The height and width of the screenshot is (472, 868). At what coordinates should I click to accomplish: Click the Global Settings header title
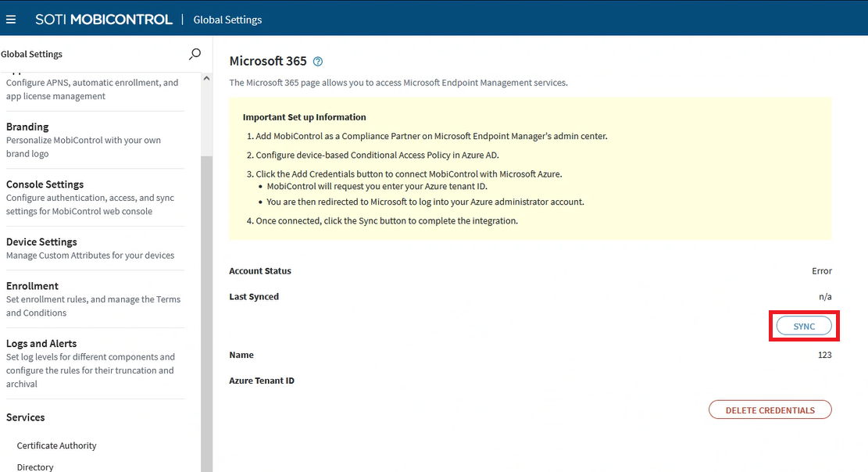227,20
